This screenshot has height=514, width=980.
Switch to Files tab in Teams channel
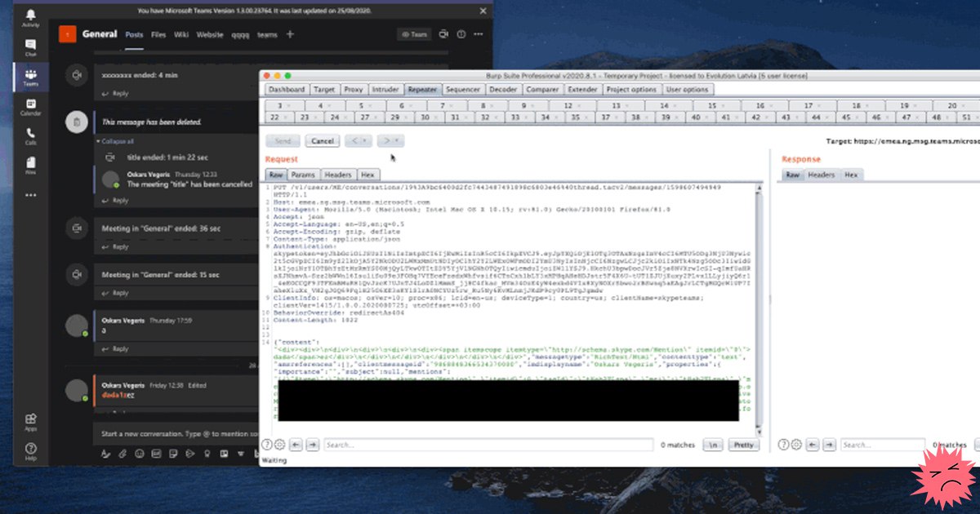point(158,35)
